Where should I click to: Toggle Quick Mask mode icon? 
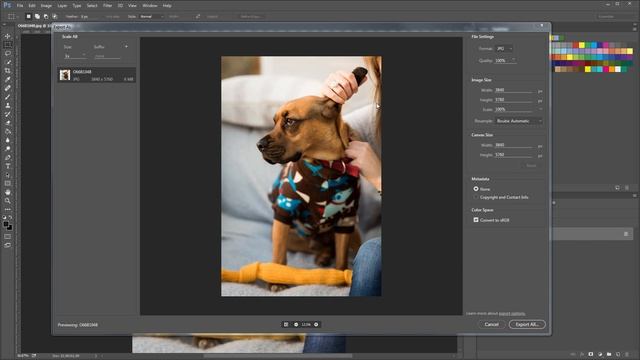[8, 236]
